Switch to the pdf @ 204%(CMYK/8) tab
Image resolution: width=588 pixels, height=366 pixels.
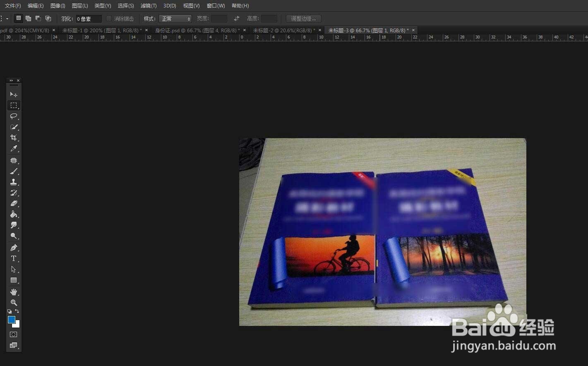[24, 30]
